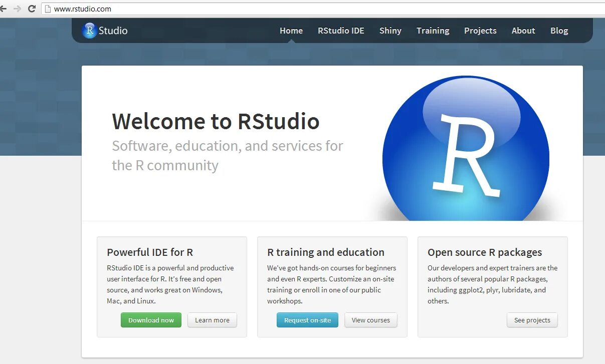This screenshot has width=605, height=364.
Task: Visit the Blog nav item
Action: pyautogui.click(x=559, y=31)
